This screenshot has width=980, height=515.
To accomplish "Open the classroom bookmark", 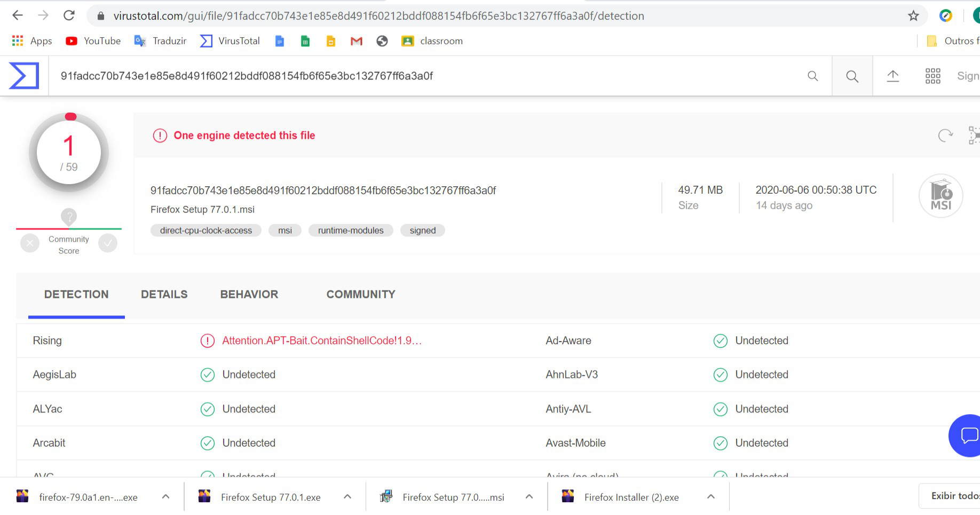I will pos(432,41).
